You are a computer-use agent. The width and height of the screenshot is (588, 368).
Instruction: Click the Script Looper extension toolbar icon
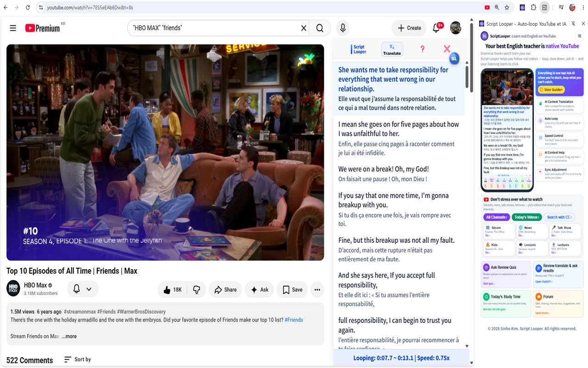pos(523,7)
